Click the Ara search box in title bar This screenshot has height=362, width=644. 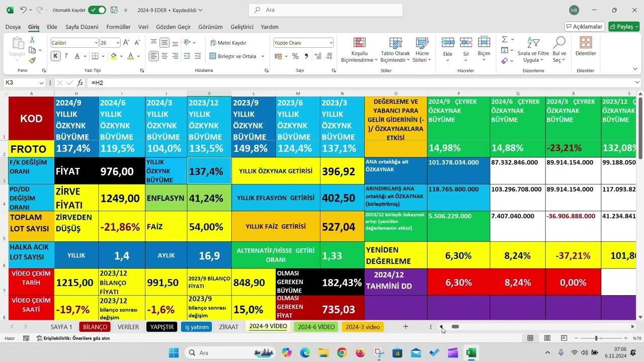(x=326, y=10)
